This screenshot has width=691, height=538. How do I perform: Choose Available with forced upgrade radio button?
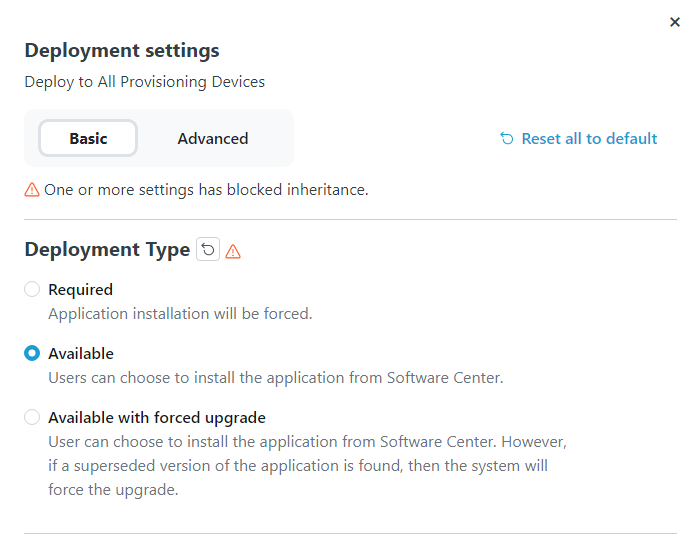(32, 418)
